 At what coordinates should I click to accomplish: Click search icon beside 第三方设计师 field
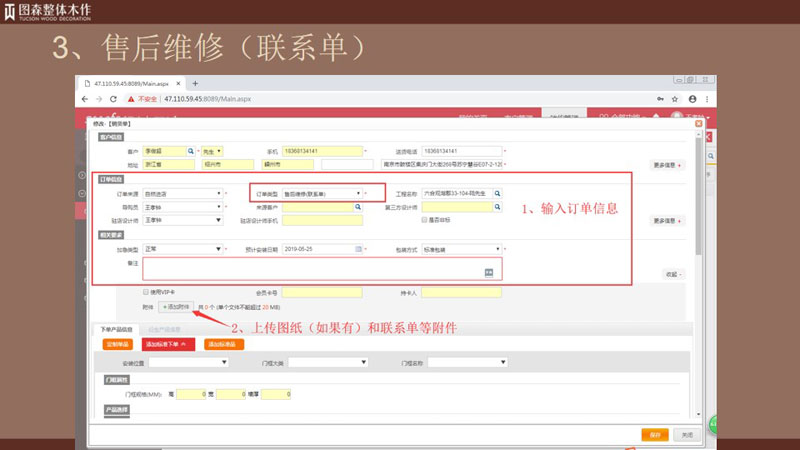(496, 207)
